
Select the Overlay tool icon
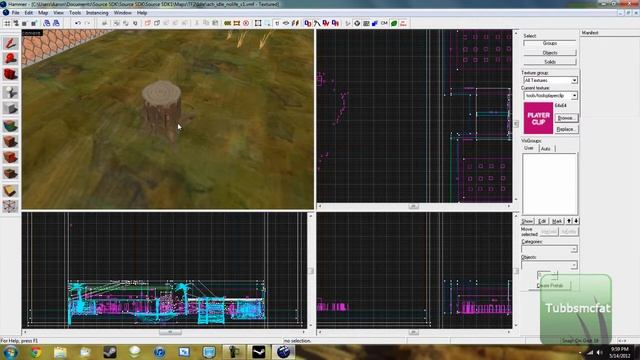point(10,173)
